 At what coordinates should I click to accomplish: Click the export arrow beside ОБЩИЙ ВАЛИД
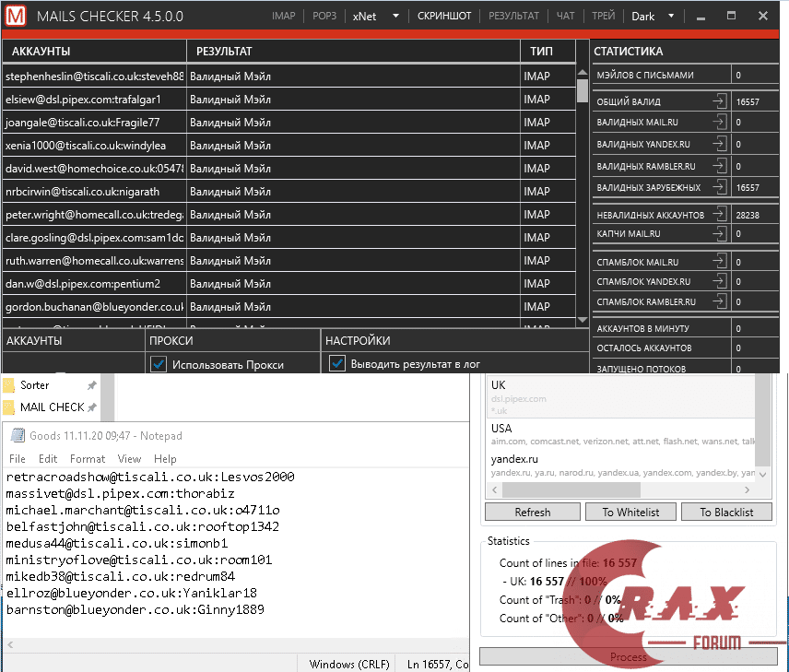pos(719,102)
